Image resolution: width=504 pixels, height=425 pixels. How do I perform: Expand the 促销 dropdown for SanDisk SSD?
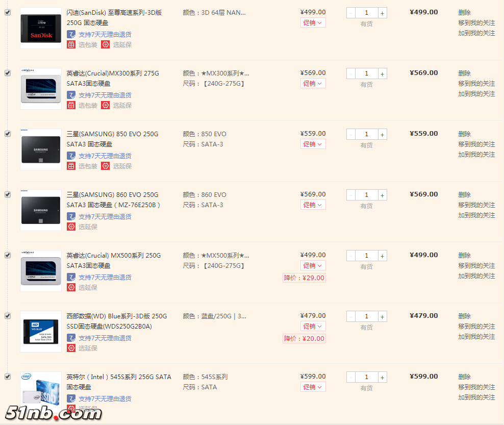coord(313,23)
